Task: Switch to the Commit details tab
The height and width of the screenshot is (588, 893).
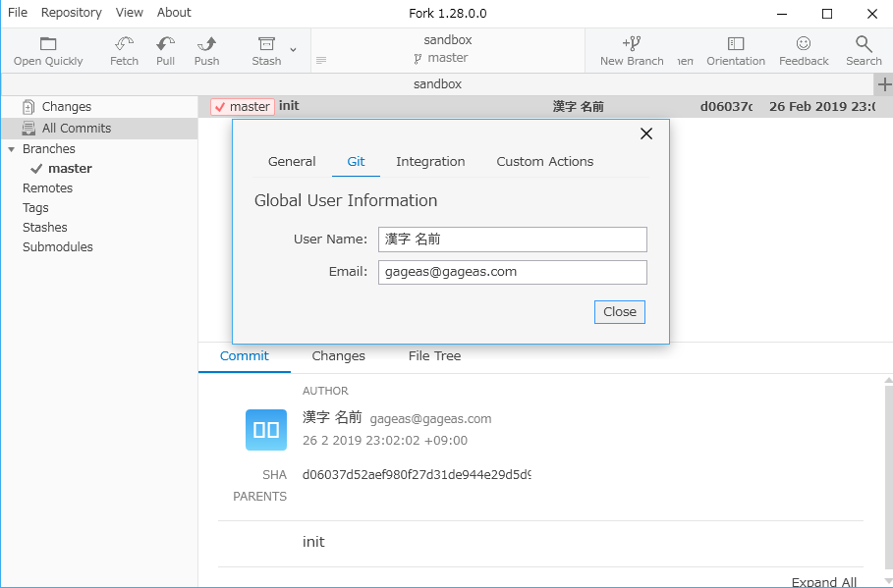Action: (245, 356)
